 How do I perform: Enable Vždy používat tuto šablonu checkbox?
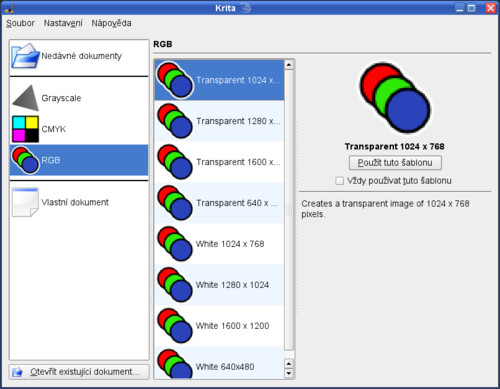[x=339, y=181]
